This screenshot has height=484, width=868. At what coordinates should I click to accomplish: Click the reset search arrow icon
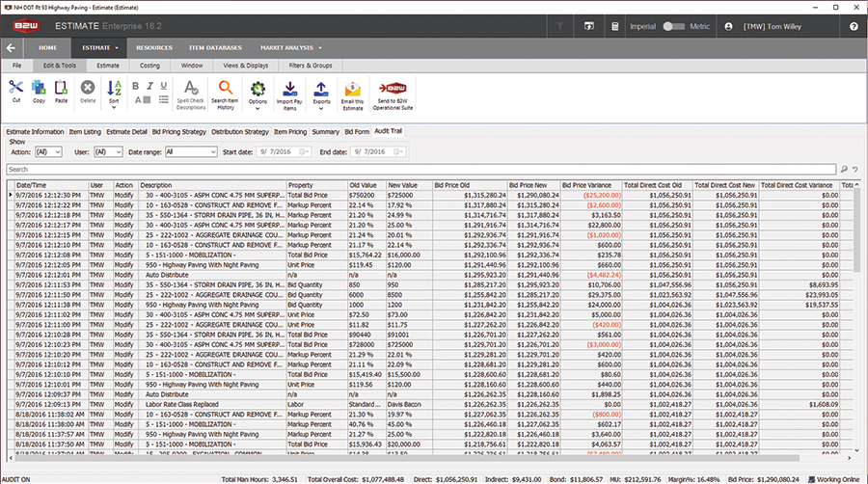click(855, 170)
